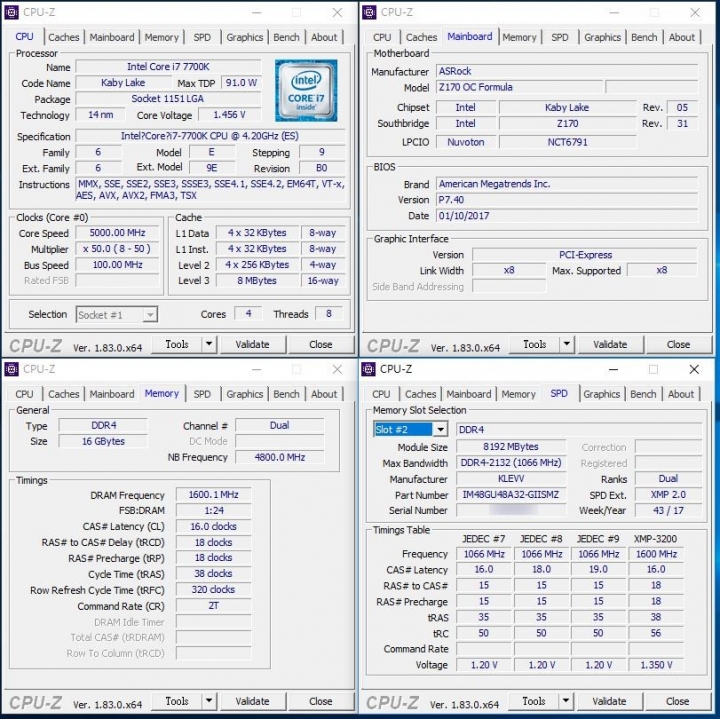The width and height of the screenshot is (720, 719).
Task: Open CPU tab in the Memory window
Action: 24,394
